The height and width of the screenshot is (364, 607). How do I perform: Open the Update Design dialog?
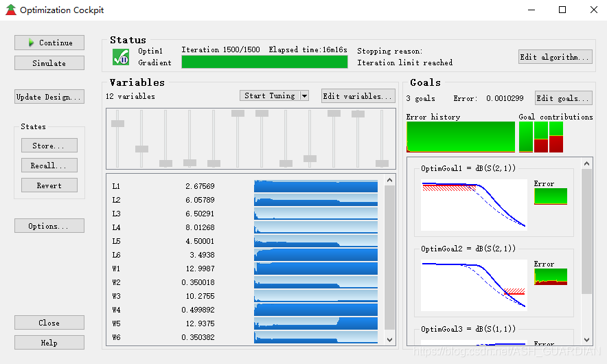coord(49,97)
